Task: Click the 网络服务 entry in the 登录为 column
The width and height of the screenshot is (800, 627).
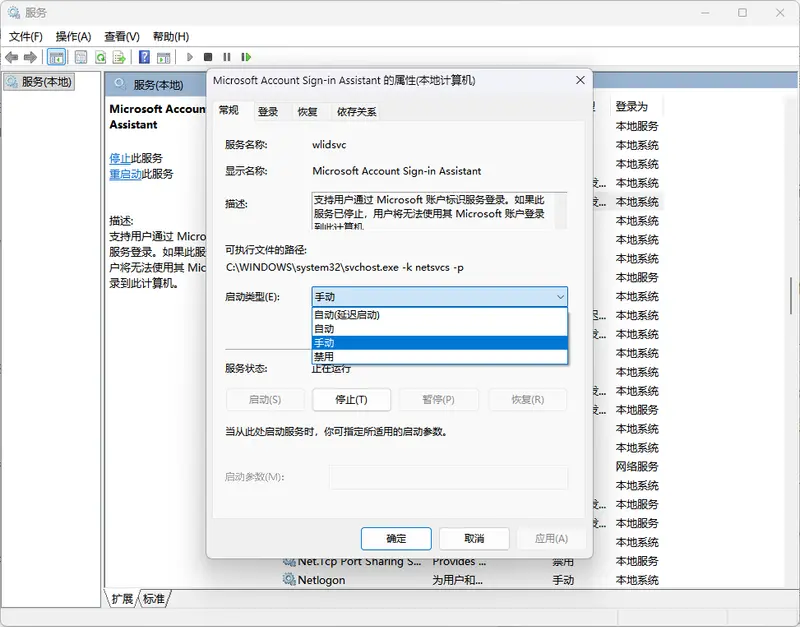Action: 637,466
